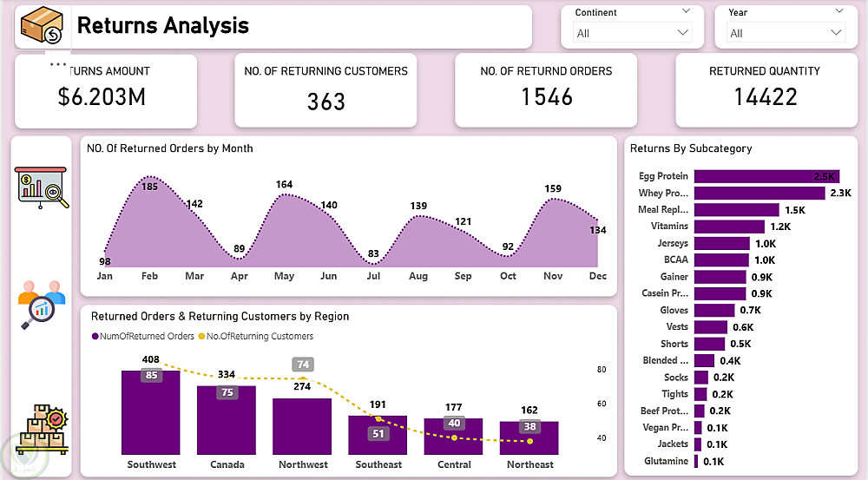Select the Northeast region bar
868x480 pixels.
coord(529,438)
